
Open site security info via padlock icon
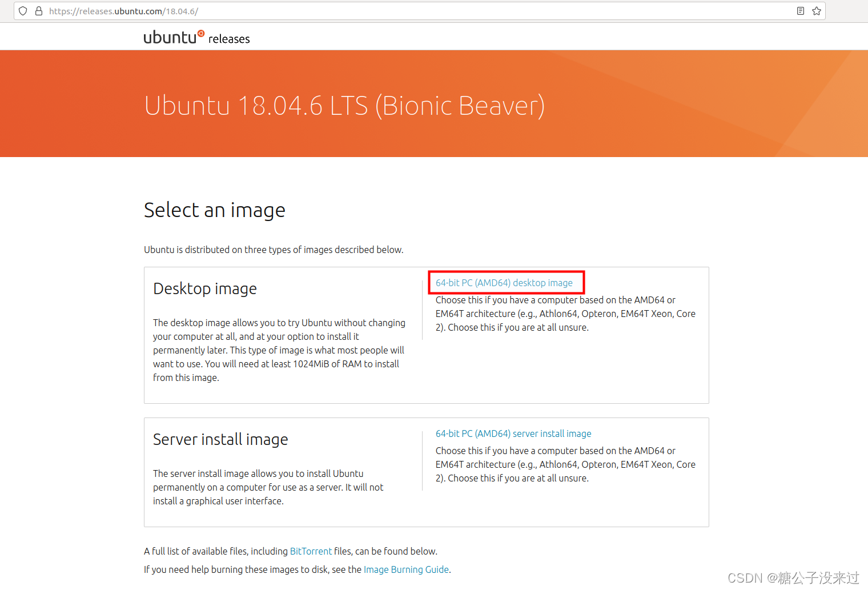click(x=39, y=11)
